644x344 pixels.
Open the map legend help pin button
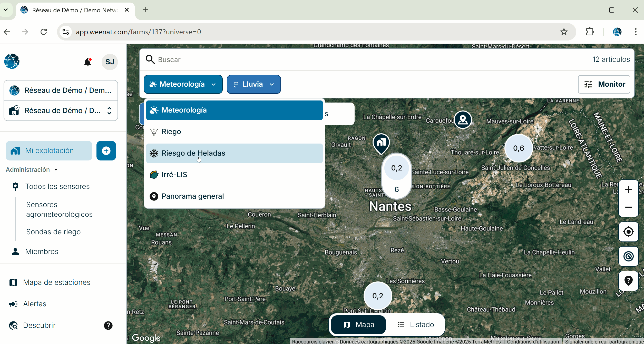(628, 281)
